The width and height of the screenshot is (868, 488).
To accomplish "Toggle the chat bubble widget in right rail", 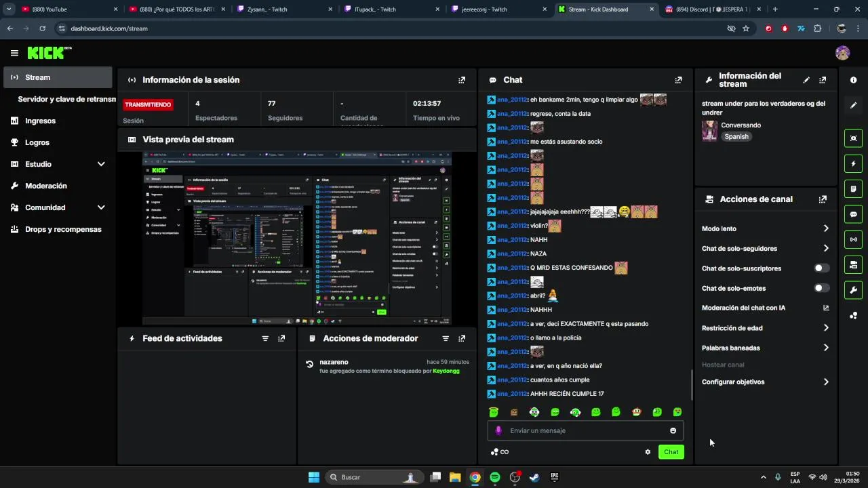I will coord(853,214).
